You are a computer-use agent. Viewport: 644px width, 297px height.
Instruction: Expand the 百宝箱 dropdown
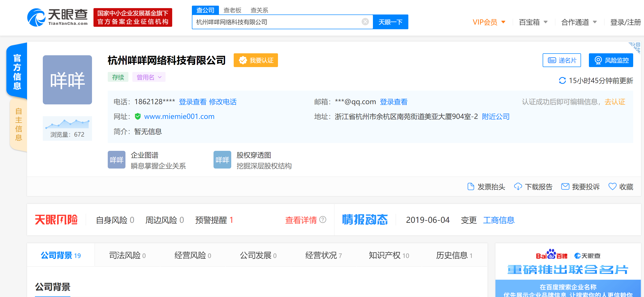click(533, 22)
